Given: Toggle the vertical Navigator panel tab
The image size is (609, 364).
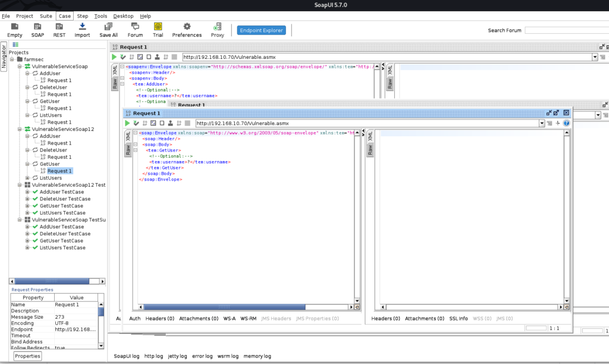Looking at the screenshot, I should [4, 57].
